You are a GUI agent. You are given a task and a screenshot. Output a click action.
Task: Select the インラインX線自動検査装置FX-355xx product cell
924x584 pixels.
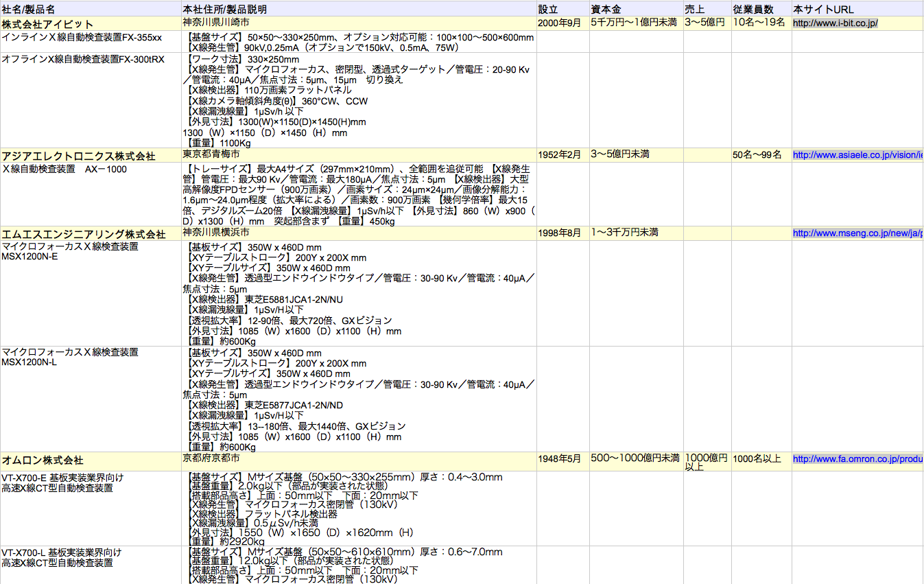click(x=91, y=42)
